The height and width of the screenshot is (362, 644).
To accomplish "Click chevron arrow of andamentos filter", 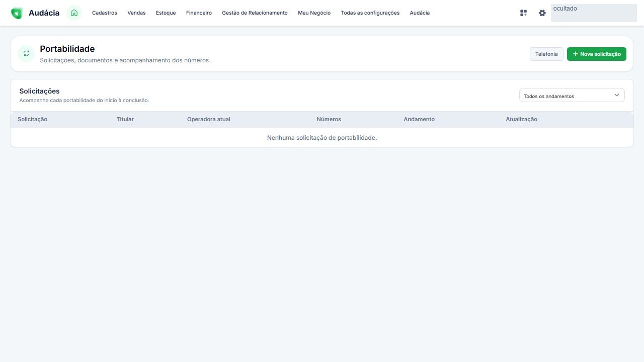I will [616, 95].
